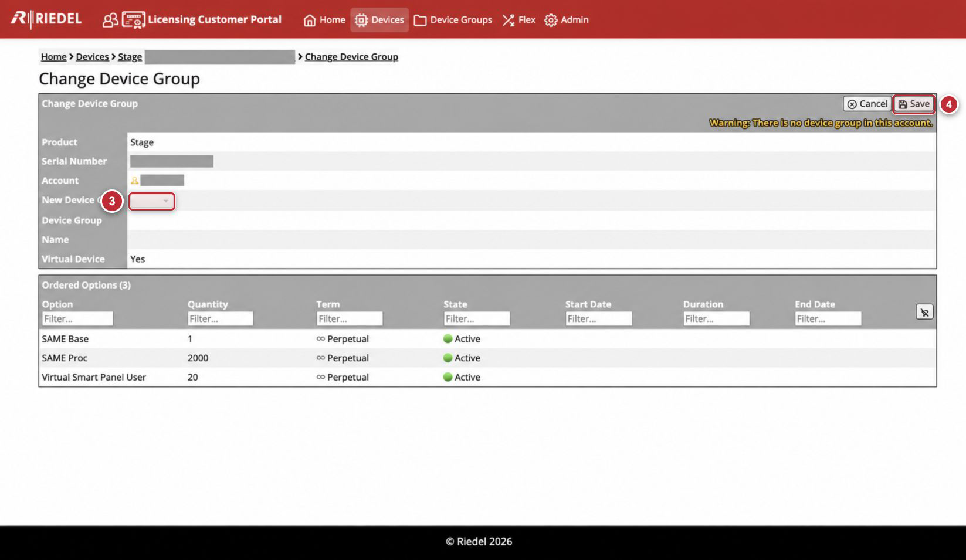Viewport: 966px width, 560px height.
Task: Click the Option column header
Action: tap(57, 304)
